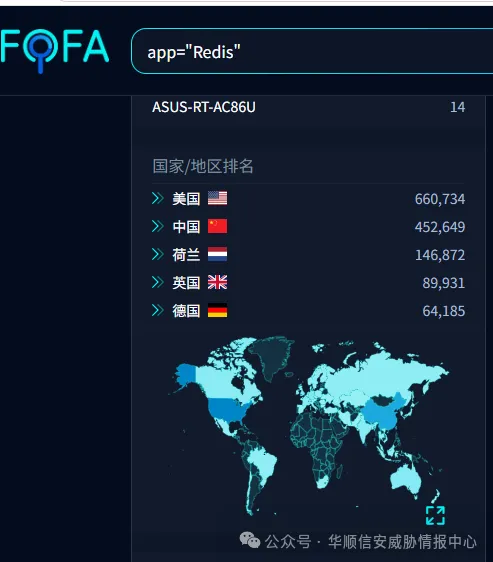The height and width of the screenshot is (562, 493).
Task: Expand the 荷兰 country row chevron
Action: [x=158, y=254]
